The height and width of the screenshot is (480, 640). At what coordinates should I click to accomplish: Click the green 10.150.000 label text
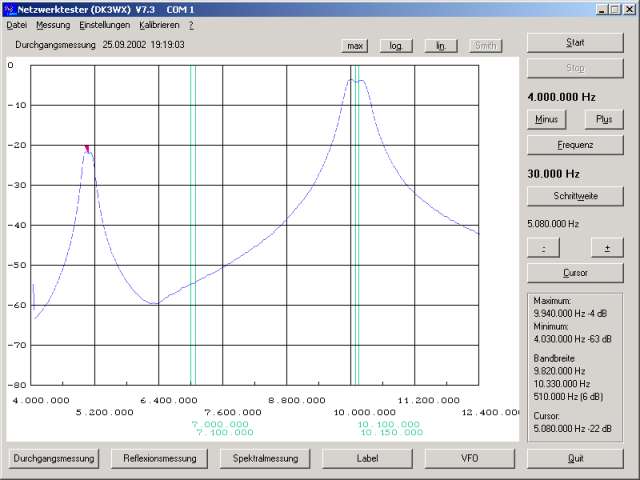pos(392,433)
